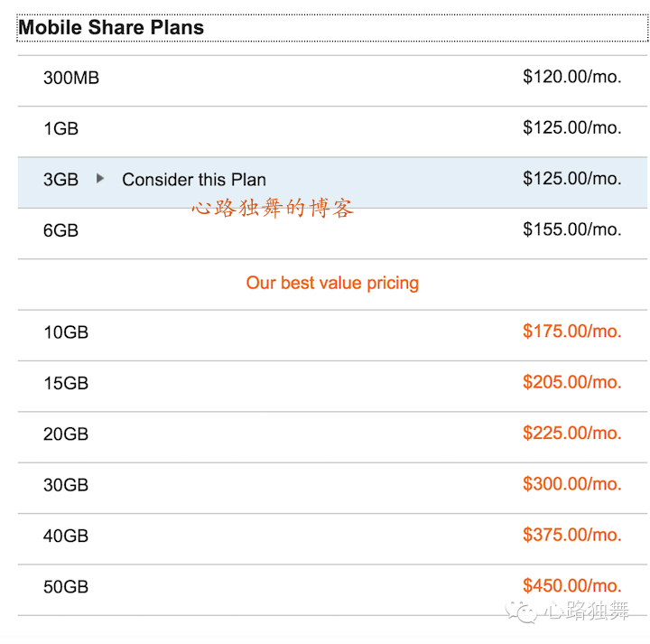The image size is (650, 644).
Task: Click the $450.00/mo. price
Action: [572, 586]
